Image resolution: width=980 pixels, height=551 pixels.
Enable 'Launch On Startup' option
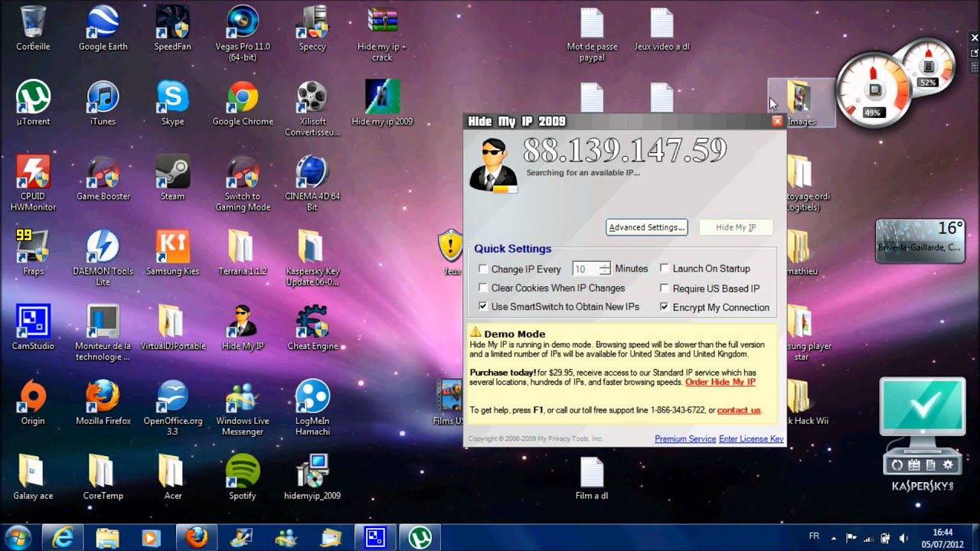tap(665, 269)
